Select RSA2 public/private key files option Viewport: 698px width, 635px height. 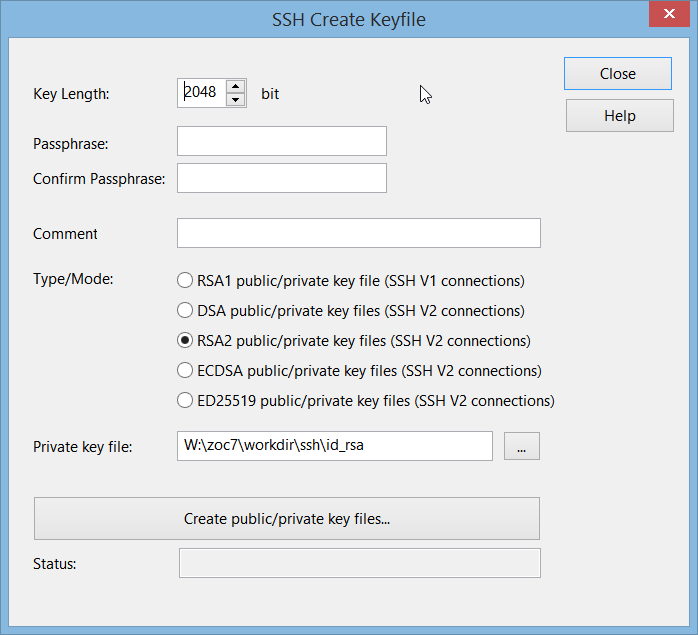click(x=184, y=341)
